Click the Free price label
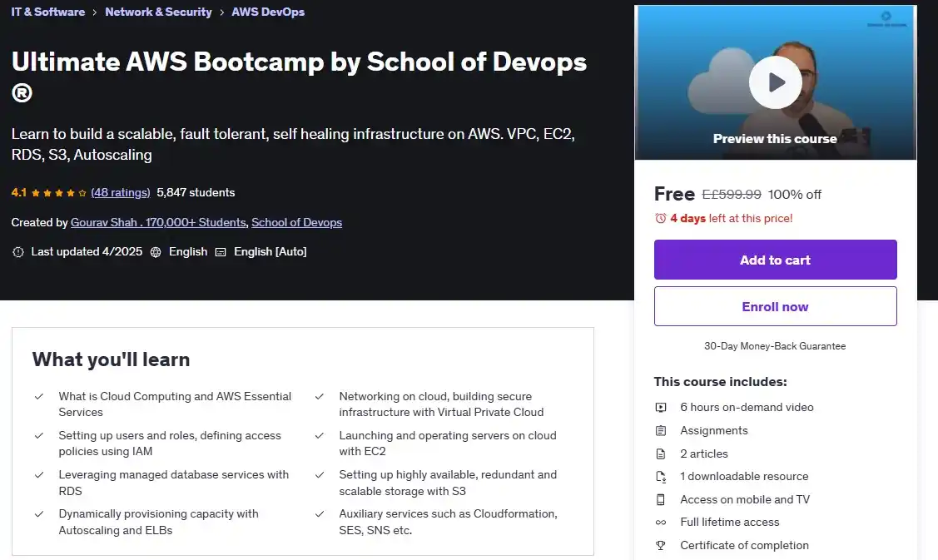The image size is (938, 560). 674,194
